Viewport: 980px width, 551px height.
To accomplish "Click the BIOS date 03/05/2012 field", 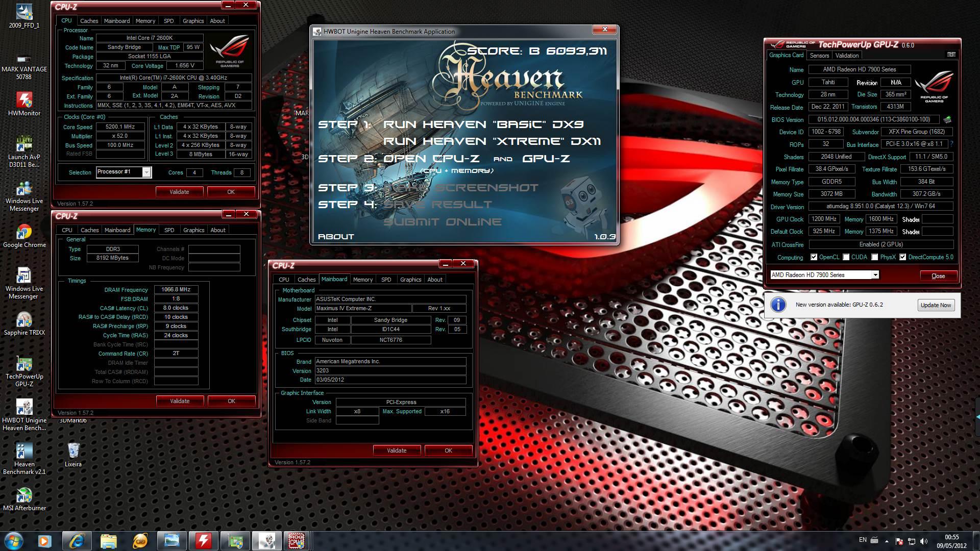I will (x=390, y=380).
